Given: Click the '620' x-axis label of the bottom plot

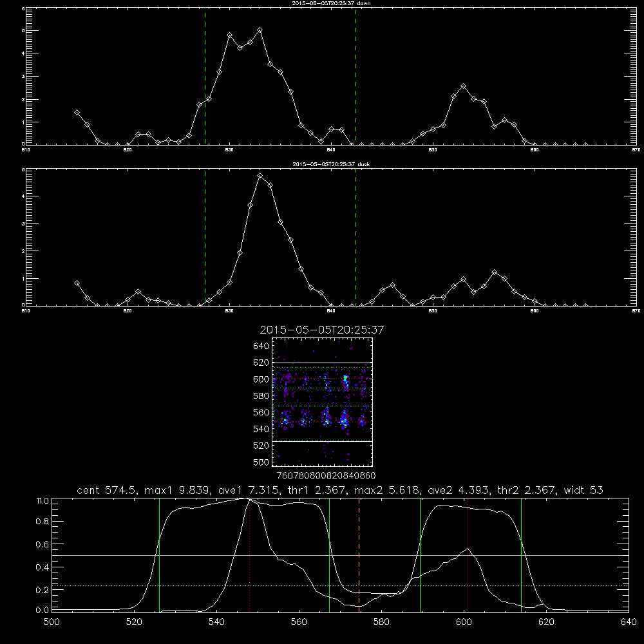Looking at the screenshot, I should pos(546,622).
